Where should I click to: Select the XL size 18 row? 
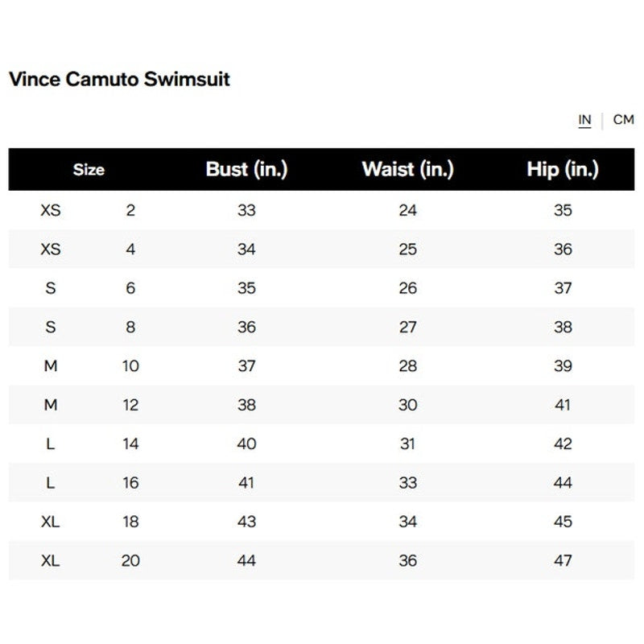coord(50,522)
